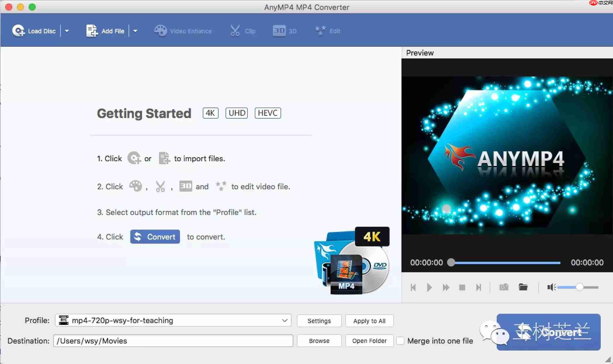Click the Browse button
The height and width of the screenshot is (364, 613).
point(319,341)
